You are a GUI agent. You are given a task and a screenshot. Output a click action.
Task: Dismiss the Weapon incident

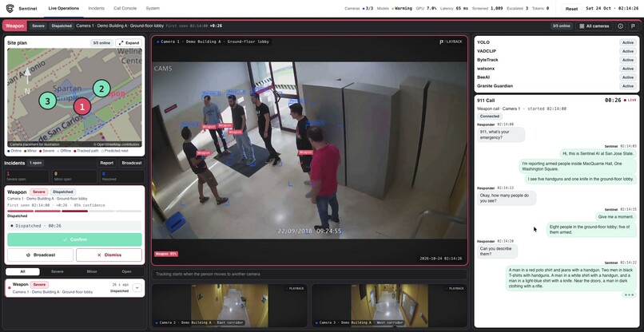click(109, 255)
